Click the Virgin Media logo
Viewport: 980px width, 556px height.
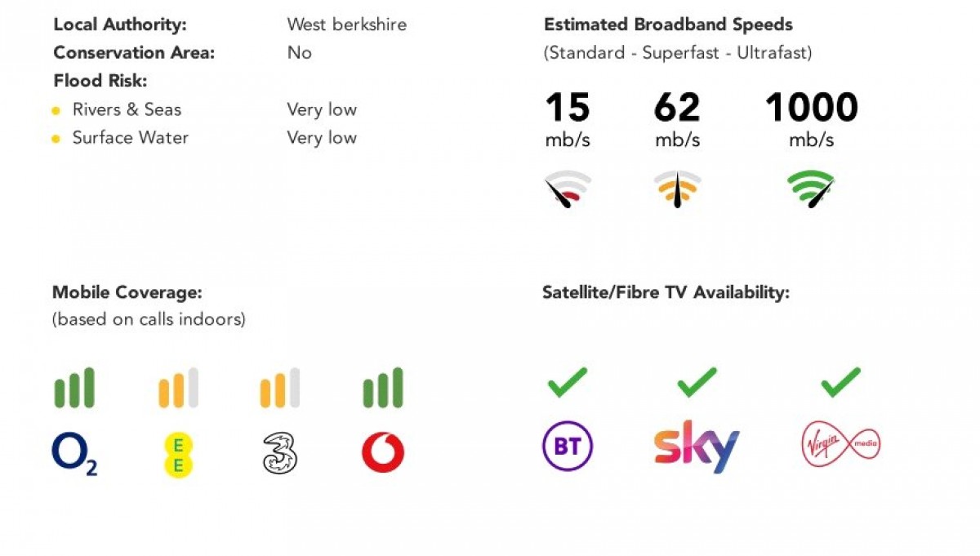coord(840,445)
